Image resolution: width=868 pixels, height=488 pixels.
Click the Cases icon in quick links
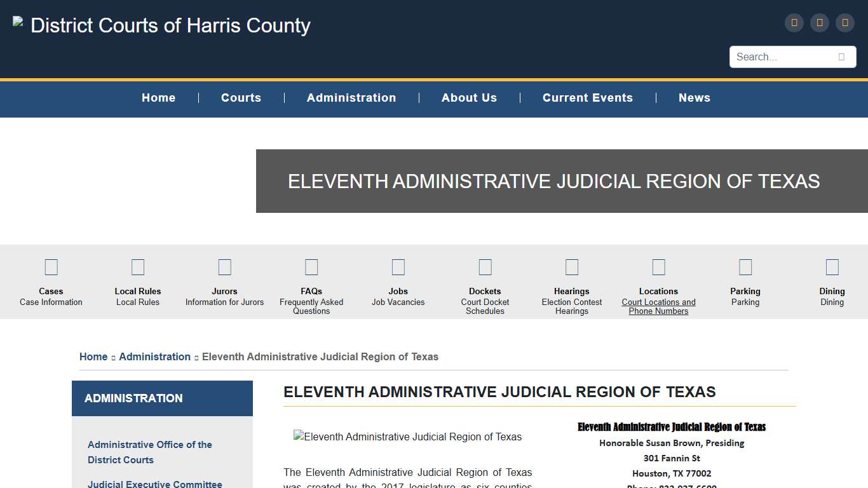coord(51,267)
